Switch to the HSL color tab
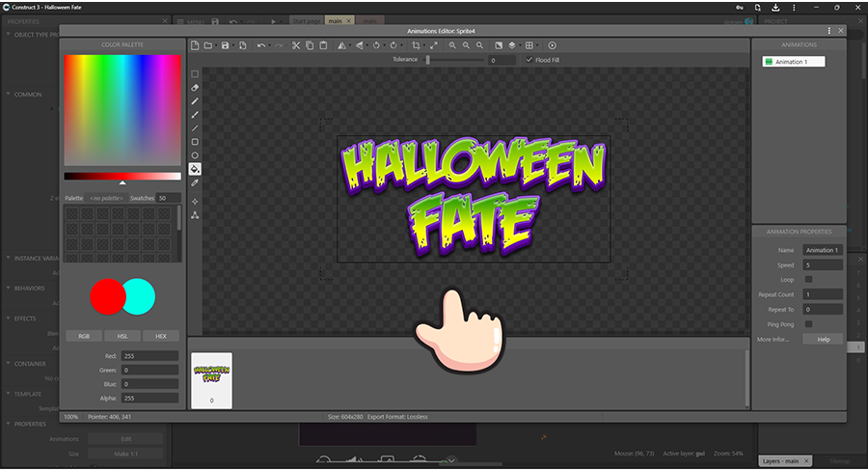This screenshot has height=471, width=868. pos(122,336)
